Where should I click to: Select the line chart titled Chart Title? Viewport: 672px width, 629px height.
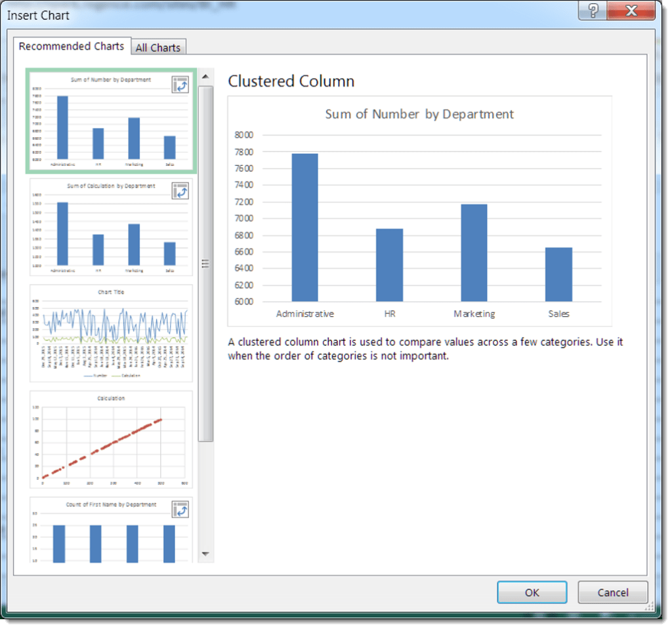(110, 331)
